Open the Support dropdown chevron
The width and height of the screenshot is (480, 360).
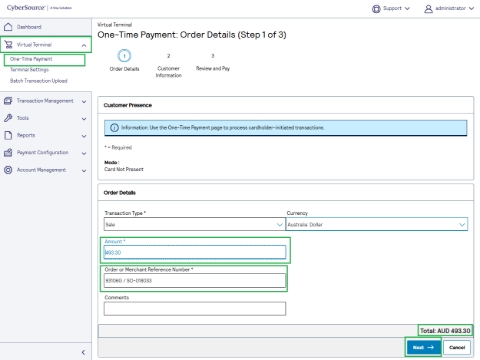[407, 9]
